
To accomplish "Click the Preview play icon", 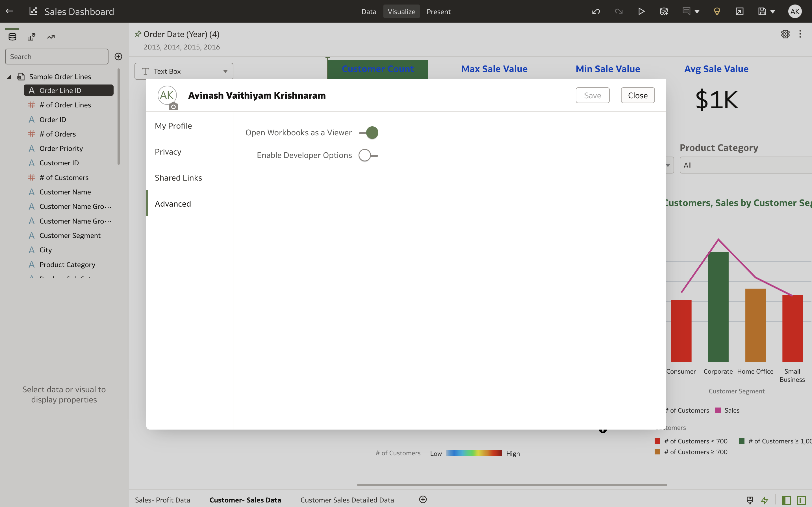I will coord(641,11).
